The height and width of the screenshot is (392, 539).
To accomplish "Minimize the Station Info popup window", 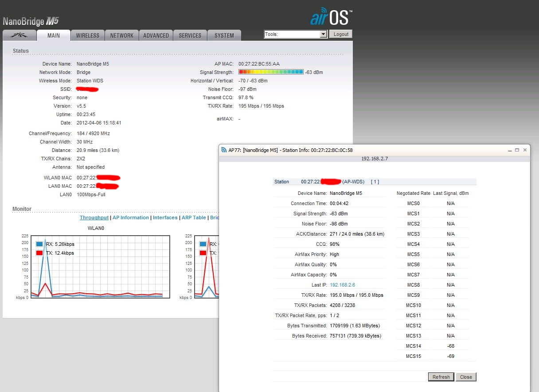I will click(x=509, y=150).
